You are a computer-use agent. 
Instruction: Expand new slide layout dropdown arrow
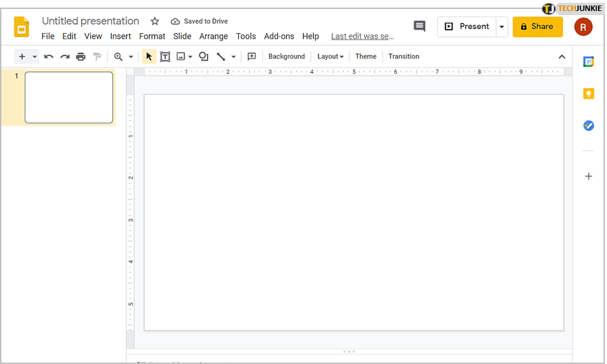(34, 56)
